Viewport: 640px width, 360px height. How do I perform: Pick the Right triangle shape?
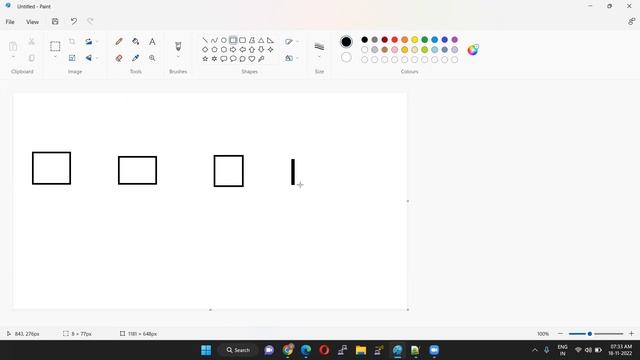coord(270,40)
